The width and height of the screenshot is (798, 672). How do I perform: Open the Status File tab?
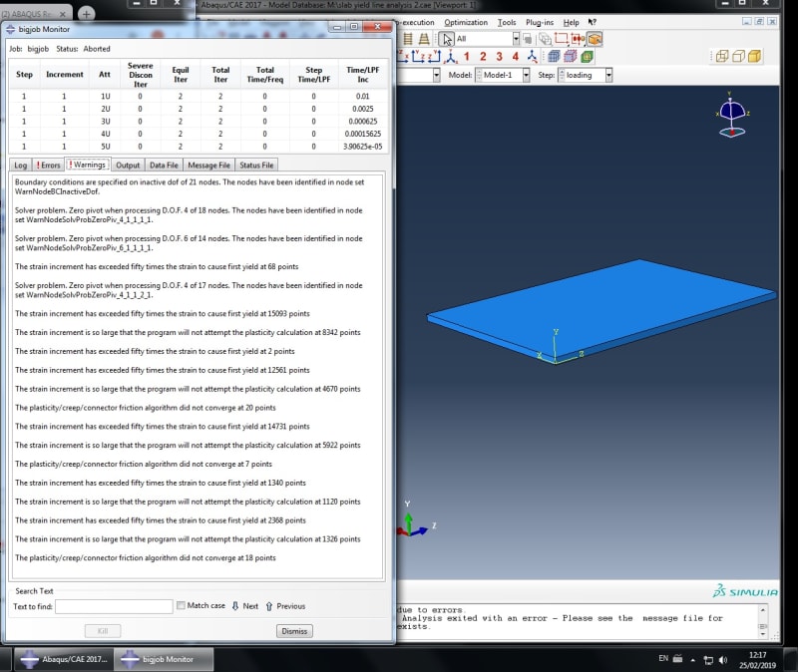point(256,165)
